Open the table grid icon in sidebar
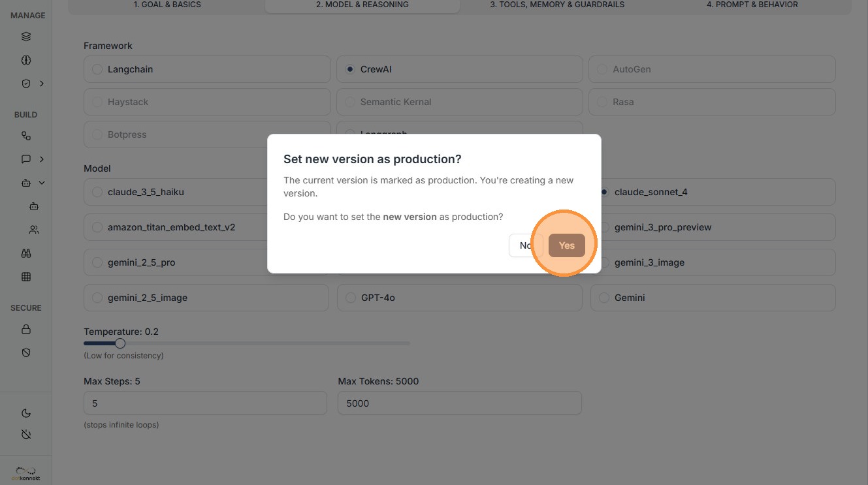 pos(26,277)
